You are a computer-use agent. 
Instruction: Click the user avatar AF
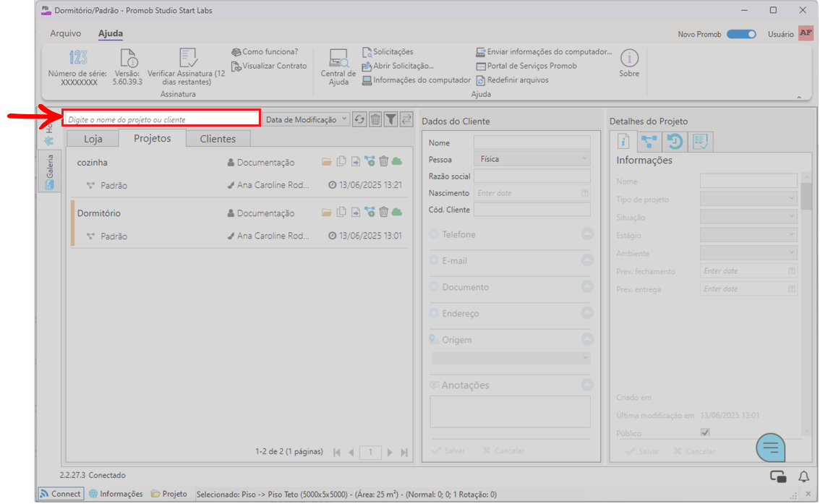806,33
